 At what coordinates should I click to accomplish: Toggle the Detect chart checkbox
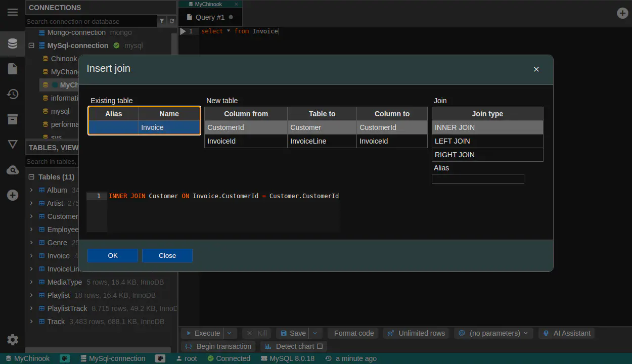click(x=320, y=346)
